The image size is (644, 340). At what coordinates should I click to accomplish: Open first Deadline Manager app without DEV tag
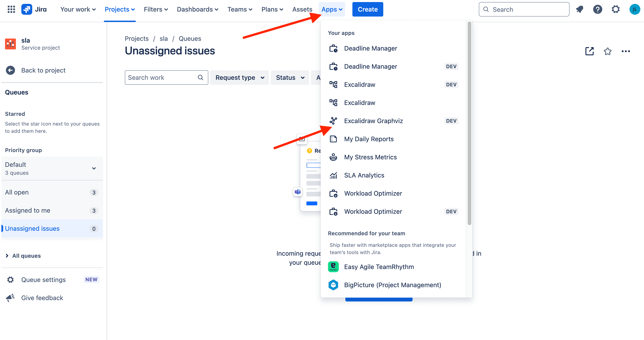pyautogui.click(x=393, y=49)
